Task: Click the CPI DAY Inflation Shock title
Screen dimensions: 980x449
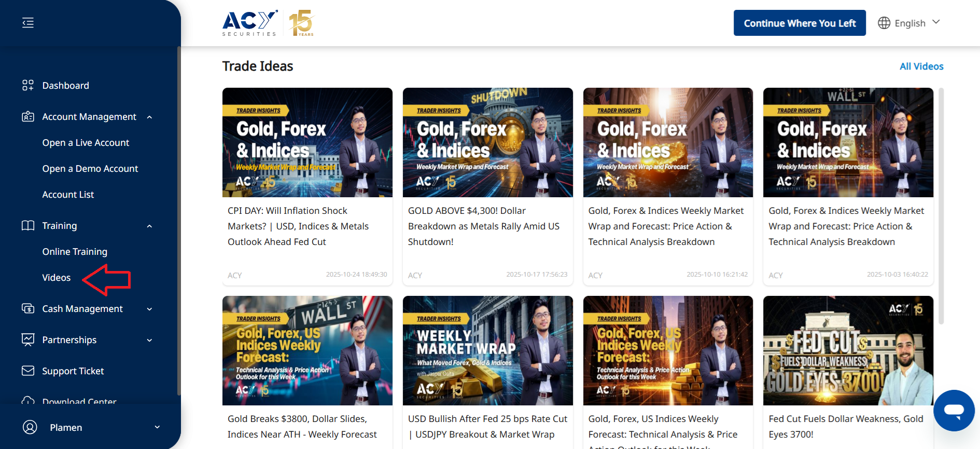Action: tap(298, 226)
